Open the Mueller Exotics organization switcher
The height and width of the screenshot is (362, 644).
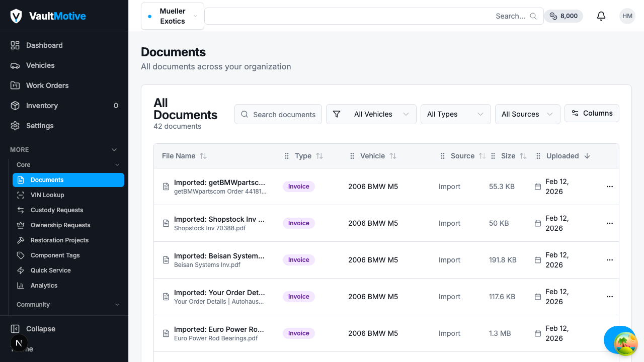tap(173, 16)
